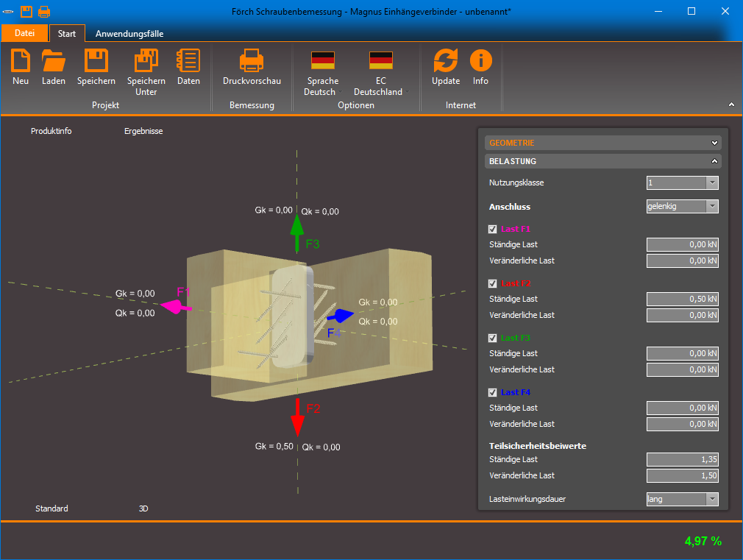Open the Info icon
Screen dimensions: 743x560
480,60
